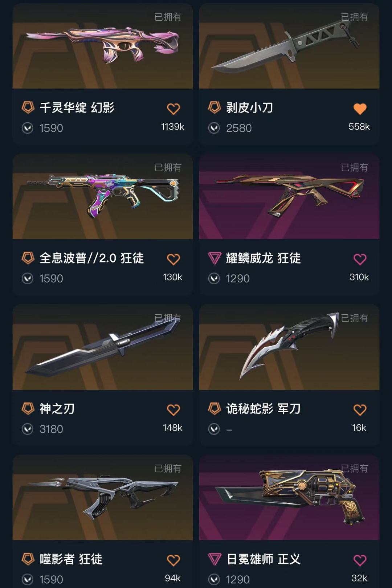The width and height of the screenshot is (392, 588).
Task: Click the 日冕雄师 正义 revolver image
Action: pyautogui.click(x=289, y=498)
